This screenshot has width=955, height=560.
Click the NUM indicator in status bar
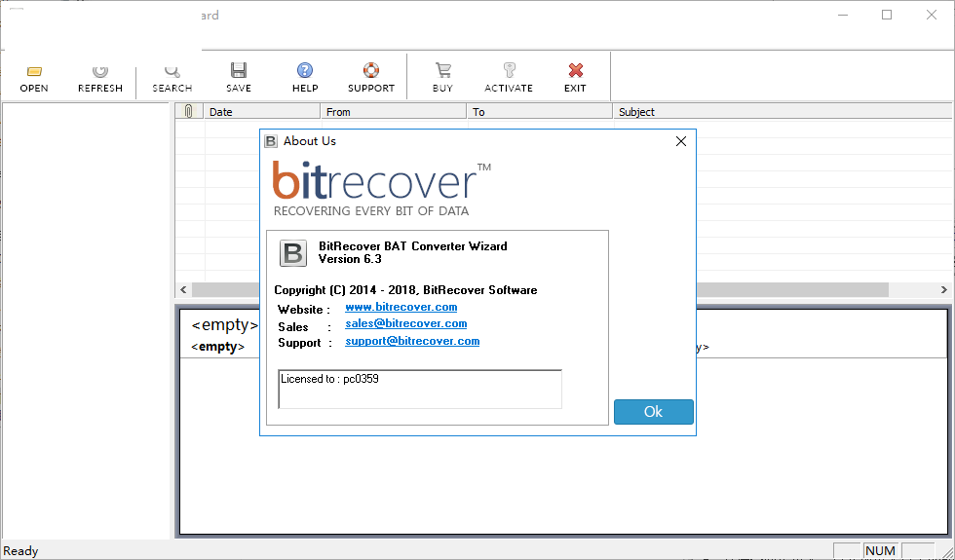[x=880, y=551]
